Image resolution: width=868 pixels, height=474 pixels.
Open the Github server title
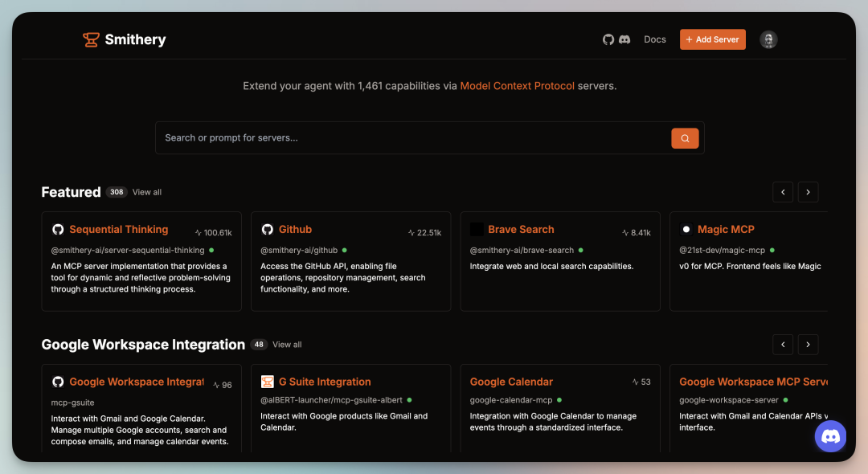pos(295,230)
